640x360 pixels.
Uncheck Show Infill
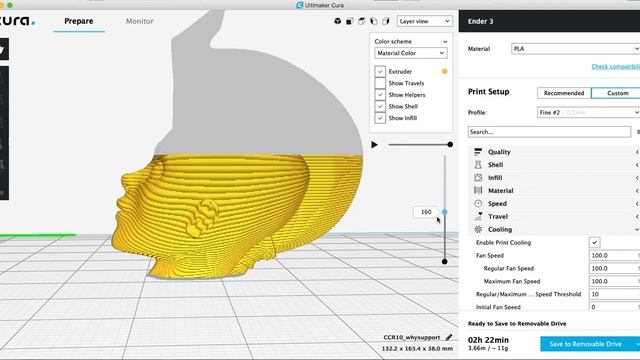pyautogui.click(x=380, y=118)
